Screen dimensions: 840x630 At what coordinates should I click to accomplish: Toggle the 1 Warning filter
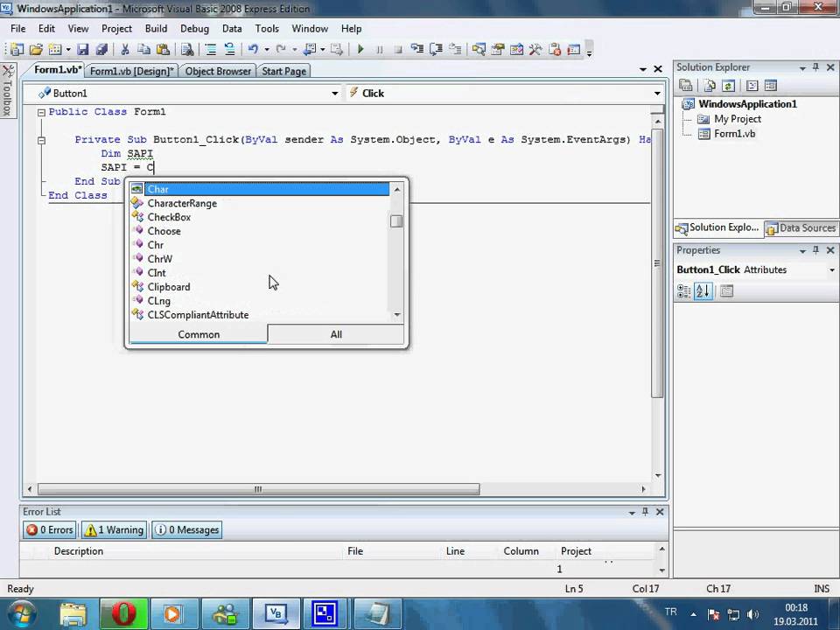click(x=115, y=530)
